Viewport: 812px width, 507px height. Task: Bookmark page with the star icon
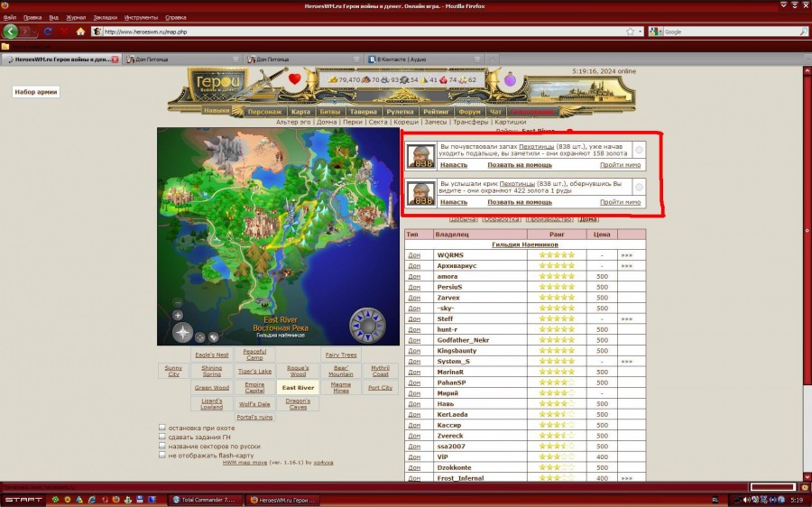pos(631,31)
